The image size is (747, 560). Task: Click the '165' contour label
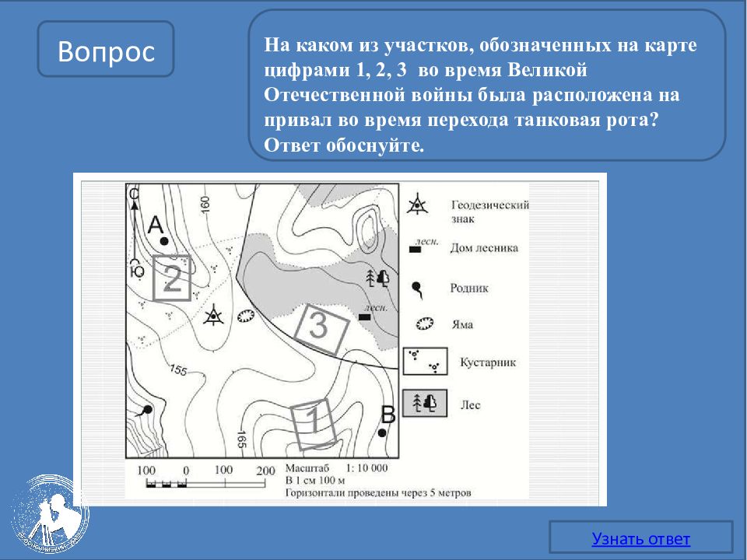tap(241, 439)
